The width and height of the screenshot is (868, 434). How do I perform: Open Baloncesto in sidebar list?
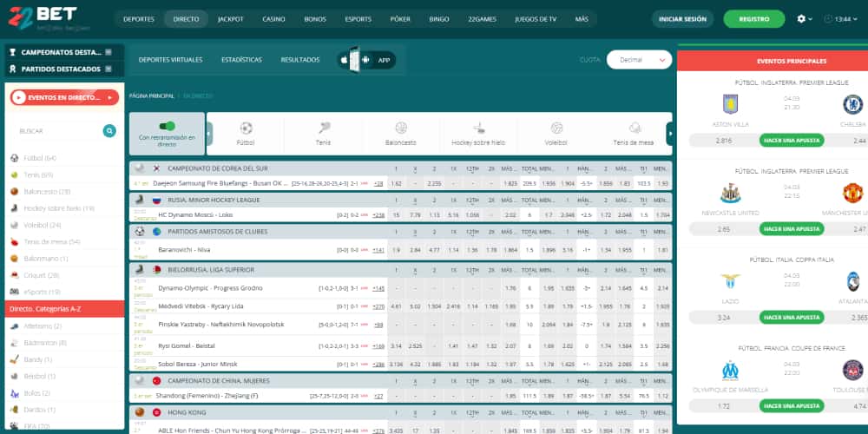click(x=47, y=192)
